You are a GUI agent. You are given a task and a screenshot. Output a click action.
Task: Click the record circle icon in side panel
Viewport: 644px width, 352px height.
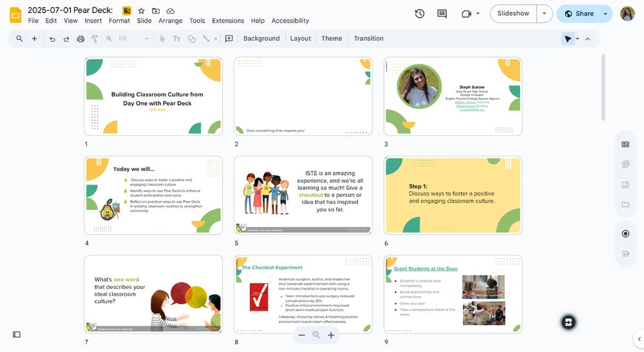[625, 234]
